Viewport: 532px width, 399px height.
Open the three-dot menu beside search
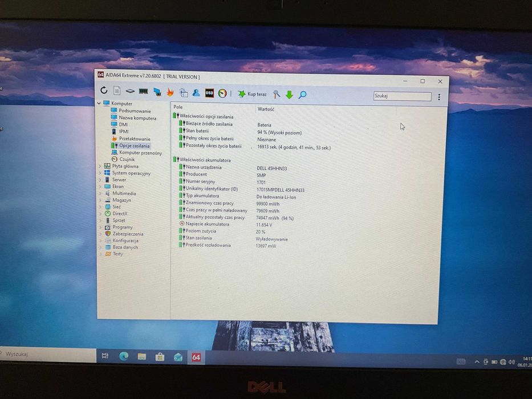coord(439,97)
